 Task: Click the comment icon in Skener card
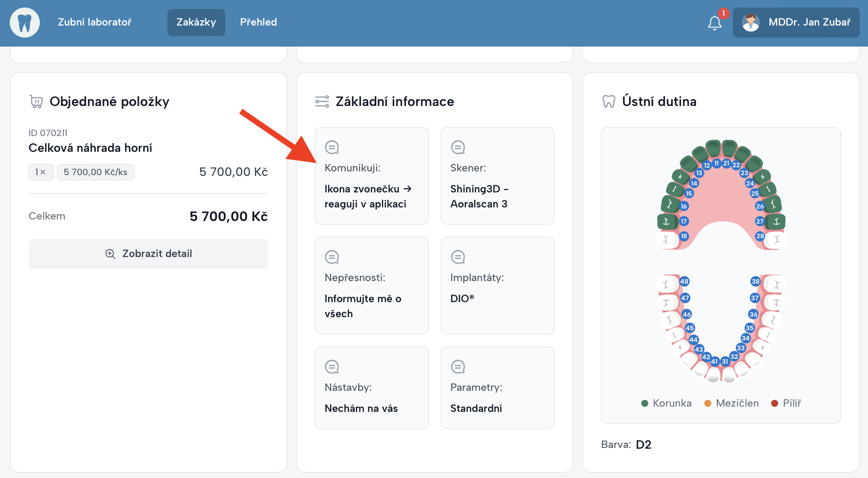(x=458, y=147)
